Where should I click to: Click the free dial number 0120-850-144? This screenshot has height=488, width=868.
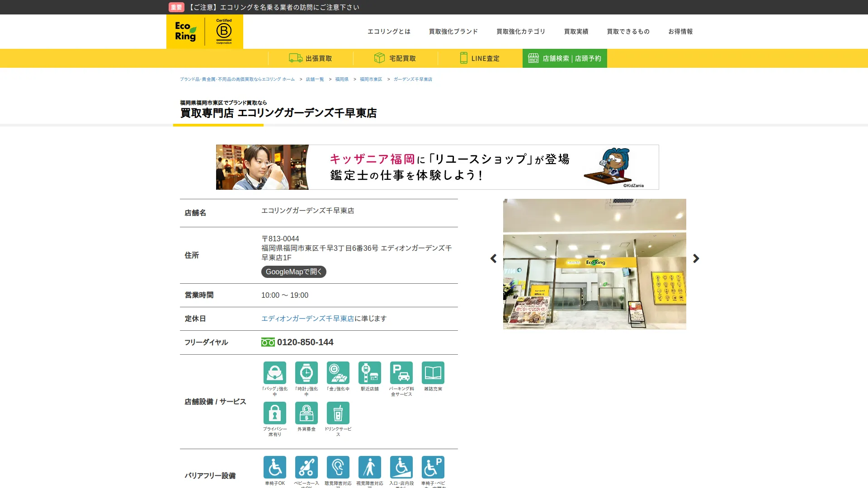[x=305, y=342]
